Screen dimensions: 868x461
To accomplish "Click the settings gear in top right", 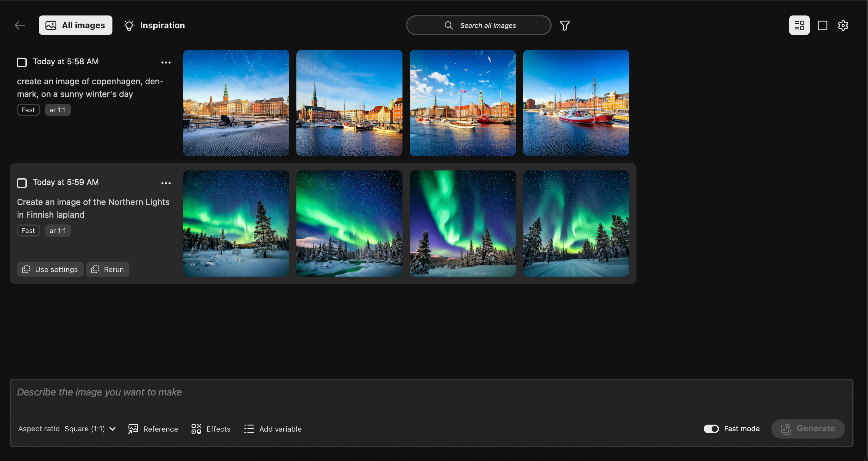I will click(843, 25).
